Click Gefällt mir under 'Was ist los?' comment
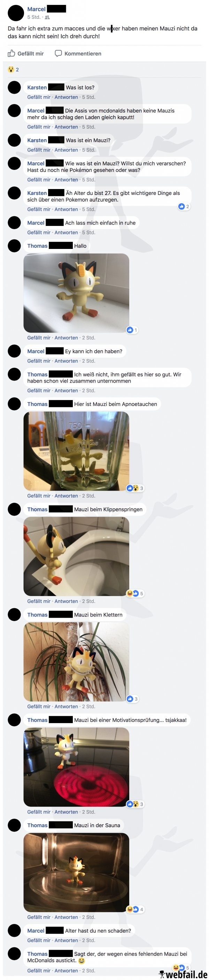 [39, 97]
